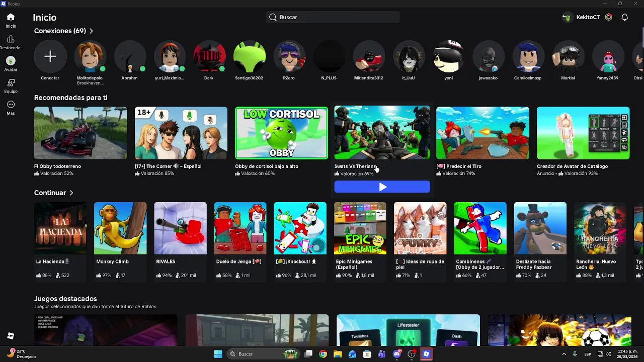Viewport: 644px width, 362px height.
Task: Continue Combinenos Obby de 2 jugadores
Action: 480,228
